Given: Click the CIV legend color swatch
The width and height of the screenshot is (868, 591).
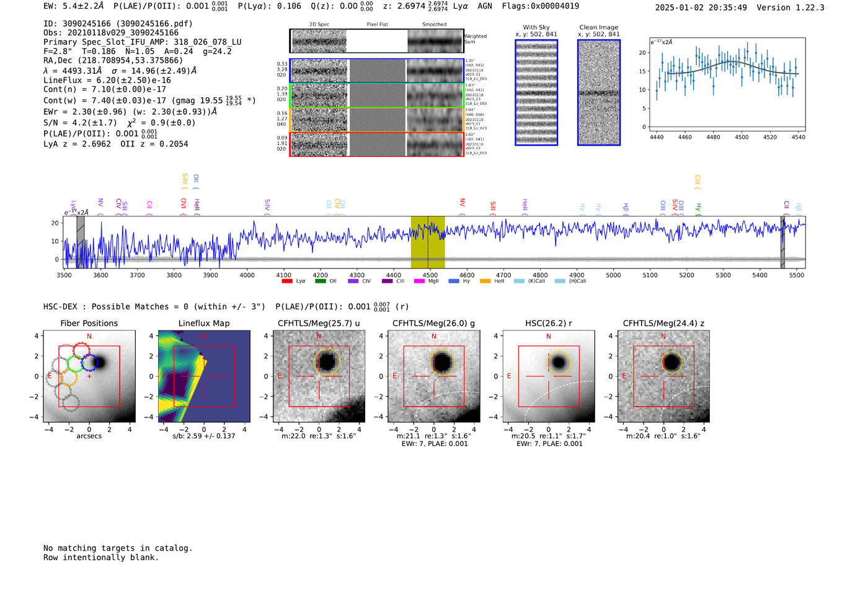Looking at the screenshot, I should [x=353, y=281].
